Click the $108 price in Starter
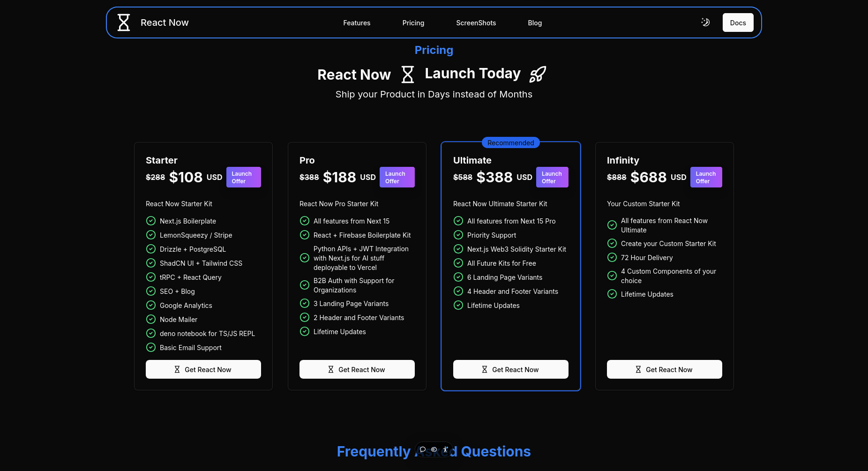Viewport: 868px width, 471px height. (x=186, y=177)
